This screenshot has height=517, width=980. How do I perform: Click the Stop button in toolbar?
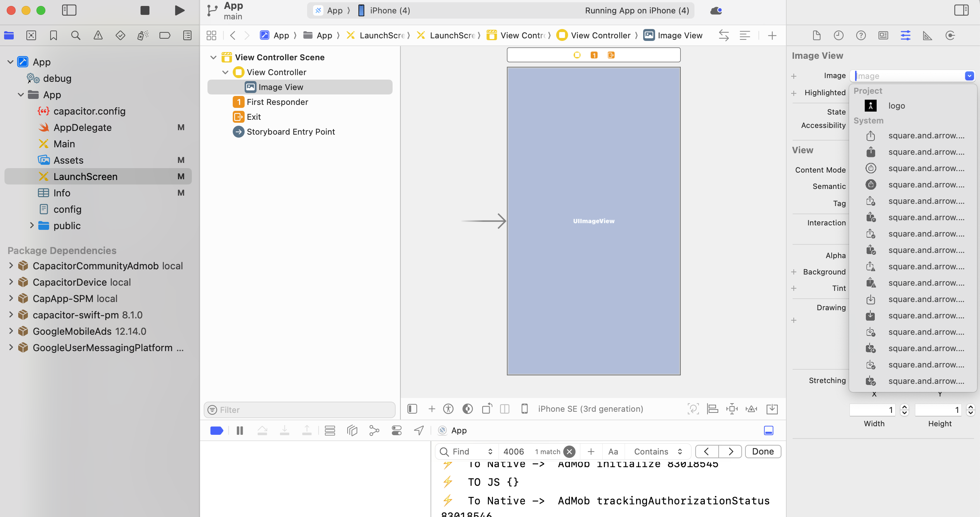click(145, 10)
